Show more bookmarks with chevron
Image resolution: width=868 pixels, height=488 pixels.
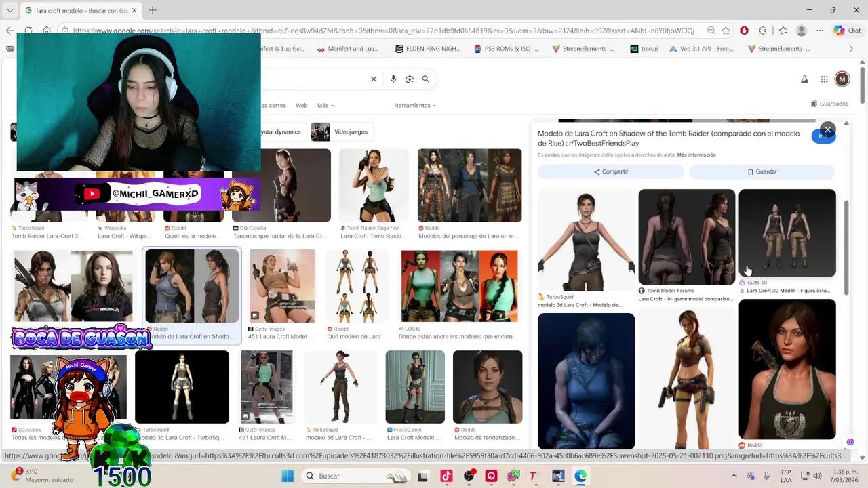[851, 49]
